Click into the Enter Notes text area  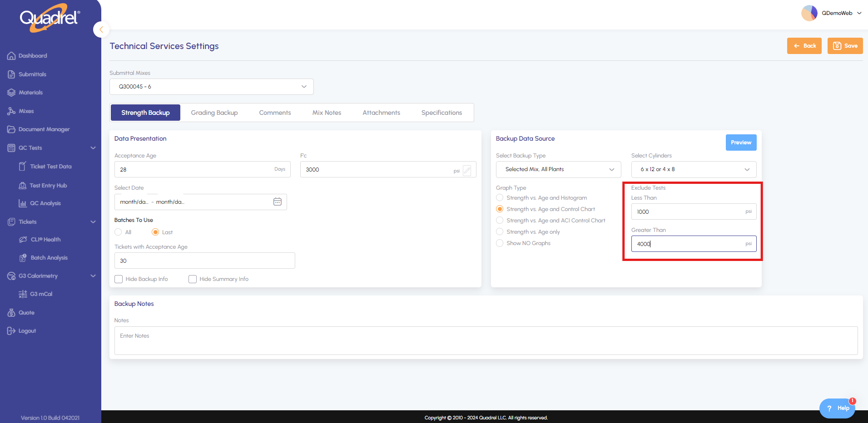click(x=486, y=340)
